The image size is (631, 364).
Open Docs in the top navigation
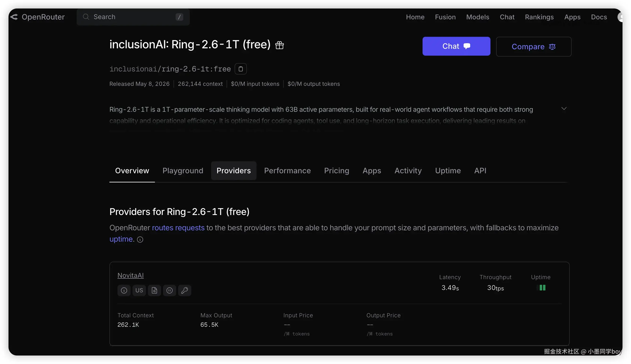[599, 17]
